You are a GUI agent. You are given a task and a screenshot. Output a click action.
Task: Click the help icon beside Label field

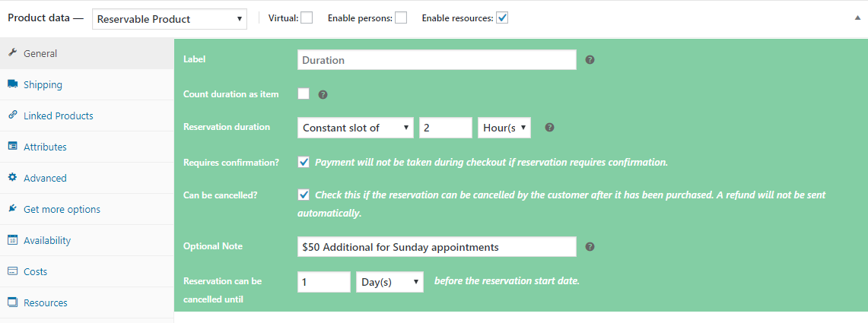590,60
